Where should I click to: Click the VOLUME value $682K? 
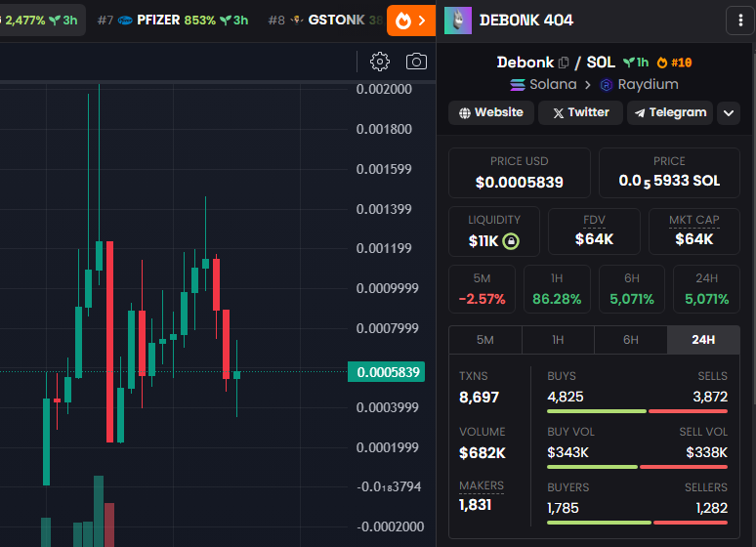click(483, 453)
